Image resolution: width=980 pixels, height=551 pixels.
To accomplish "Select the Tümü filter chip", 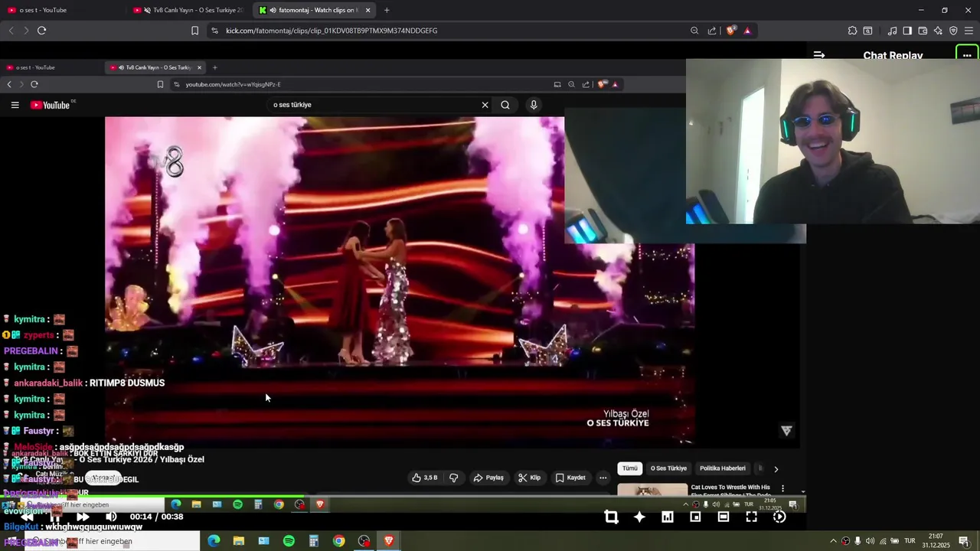I will coord(629,468).
